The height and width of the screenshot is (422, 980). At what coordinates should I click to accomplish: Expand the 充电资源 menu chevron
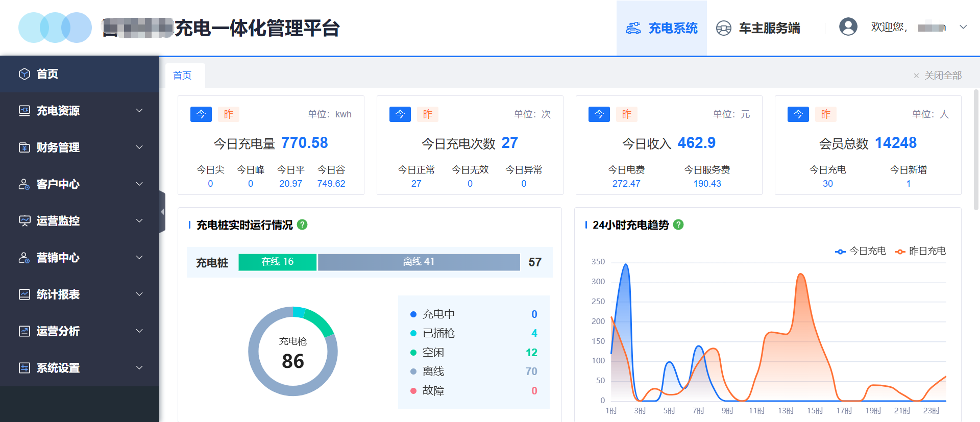139,111
